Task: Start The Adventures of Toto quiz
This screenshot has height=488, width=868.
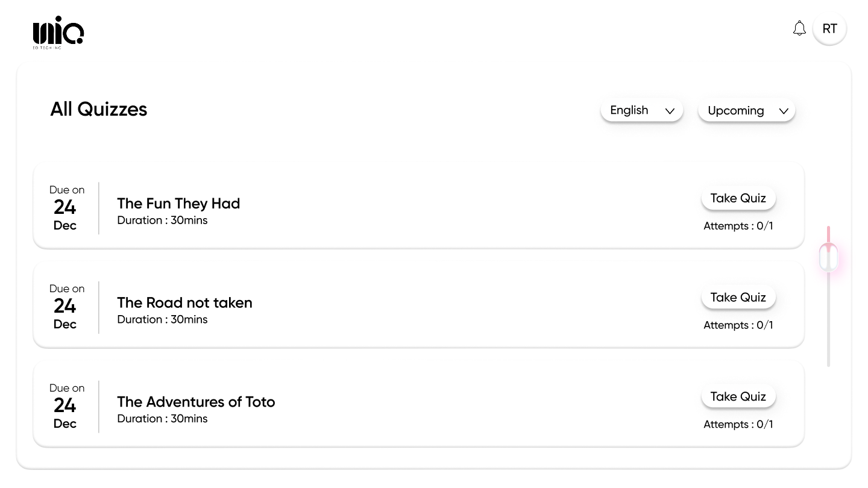Action: pos(738,396)
